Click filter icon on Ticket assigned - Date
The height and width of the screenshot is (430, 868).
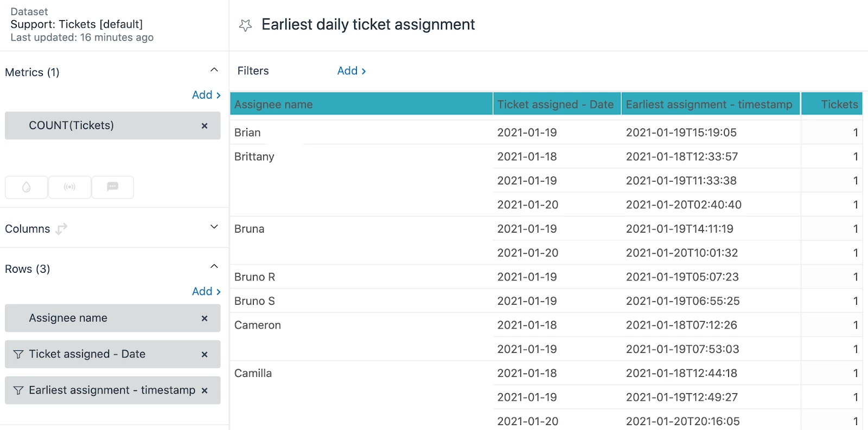coord(18,354)
